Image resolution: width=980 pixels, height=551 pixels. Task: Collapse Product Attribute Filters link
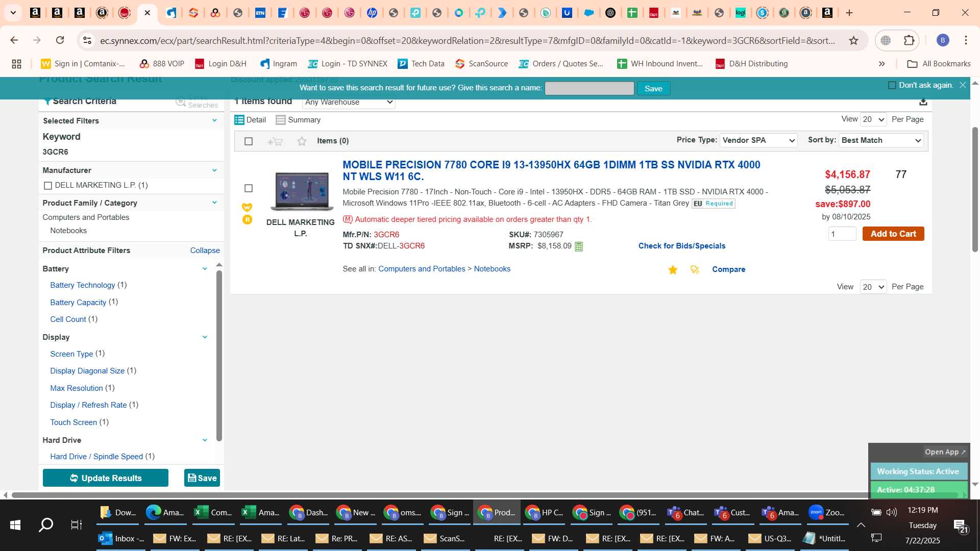(205, 251)
